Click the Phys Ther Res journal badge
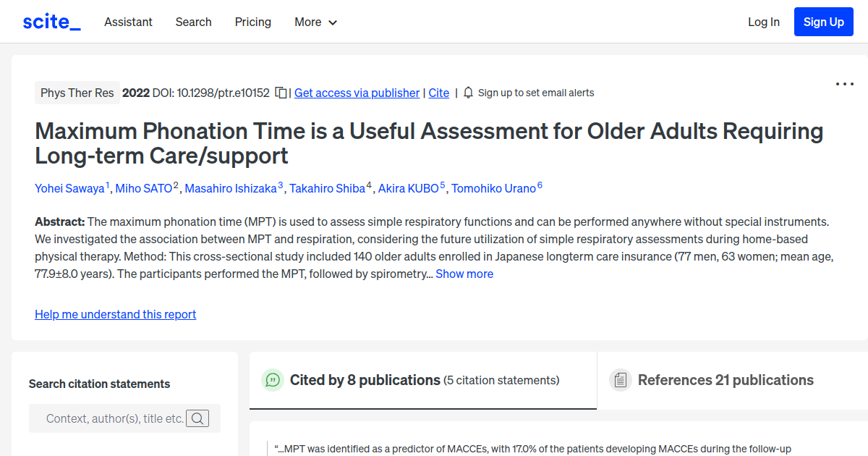The height and width of the screenshot is (456, 868). [x=77, y=93]
